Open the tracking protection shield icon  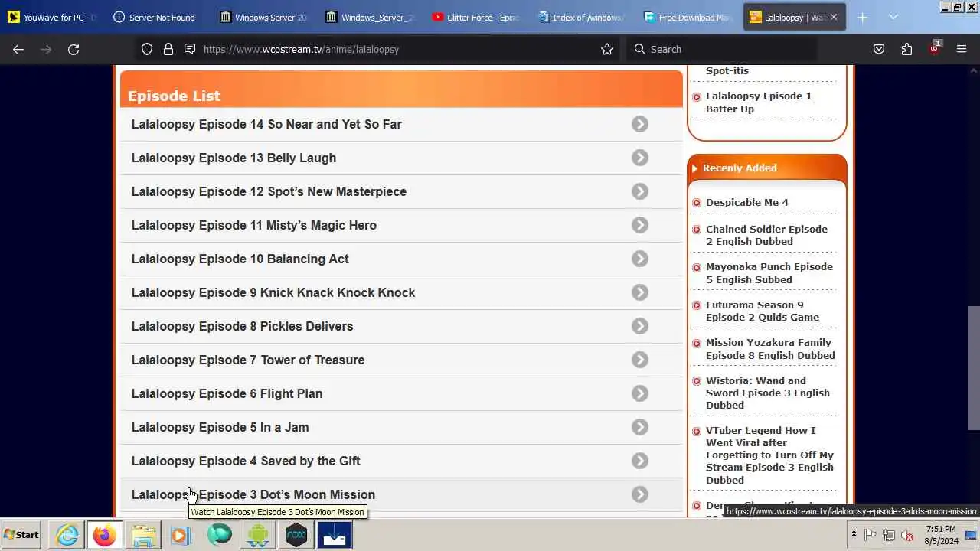coord(147,49)
